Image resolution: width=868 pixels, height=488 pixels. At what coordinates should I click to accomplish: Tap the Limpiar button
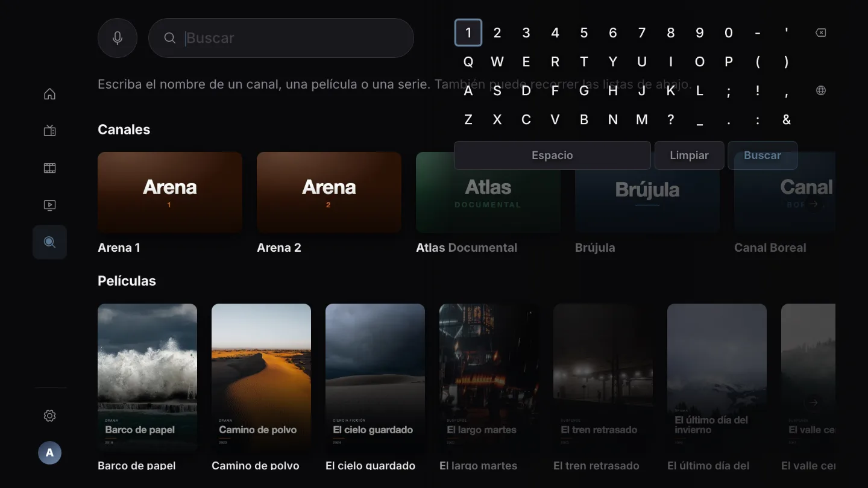(689, 155)
